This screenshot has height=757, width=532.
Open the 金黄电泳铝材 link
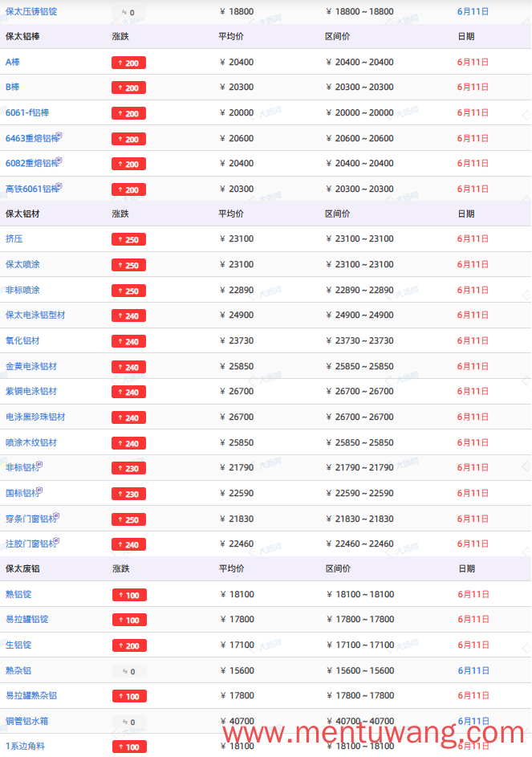click(x=31, y=366)
